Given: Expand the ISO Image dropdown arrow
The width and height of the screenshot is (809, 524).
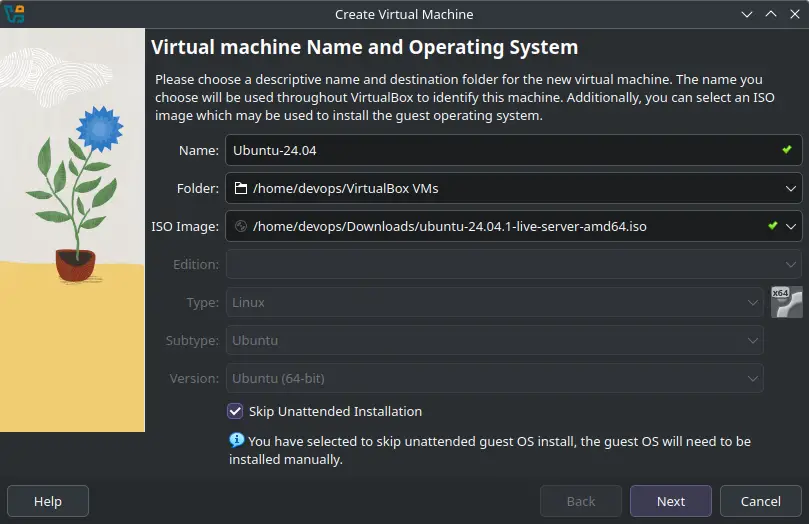Looking at the screenshot, I should click(790, 226).
